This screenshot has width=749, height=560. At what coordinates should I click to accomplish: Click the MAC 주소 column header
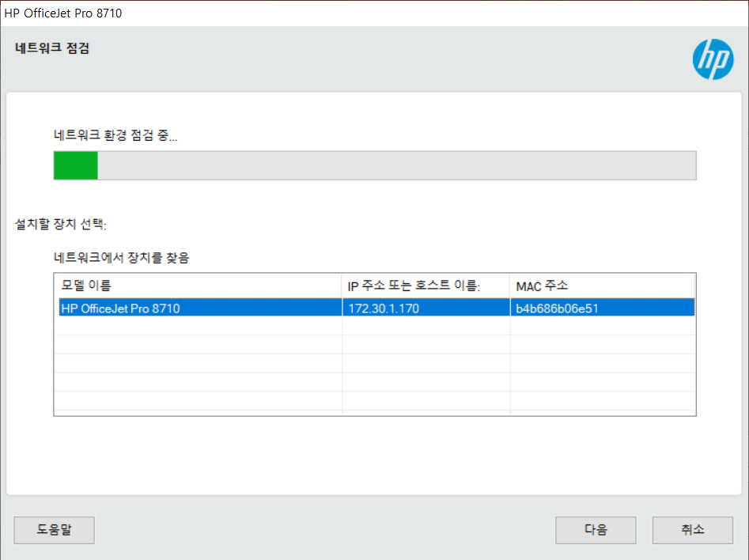coord(542,286)
